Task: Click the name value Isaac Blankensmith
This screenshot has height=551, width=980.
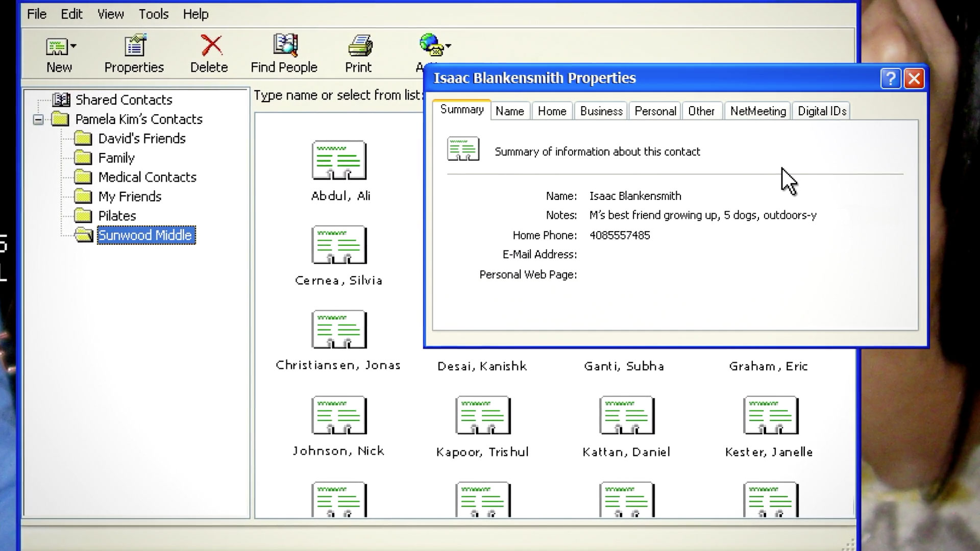Action: [635, 196]
